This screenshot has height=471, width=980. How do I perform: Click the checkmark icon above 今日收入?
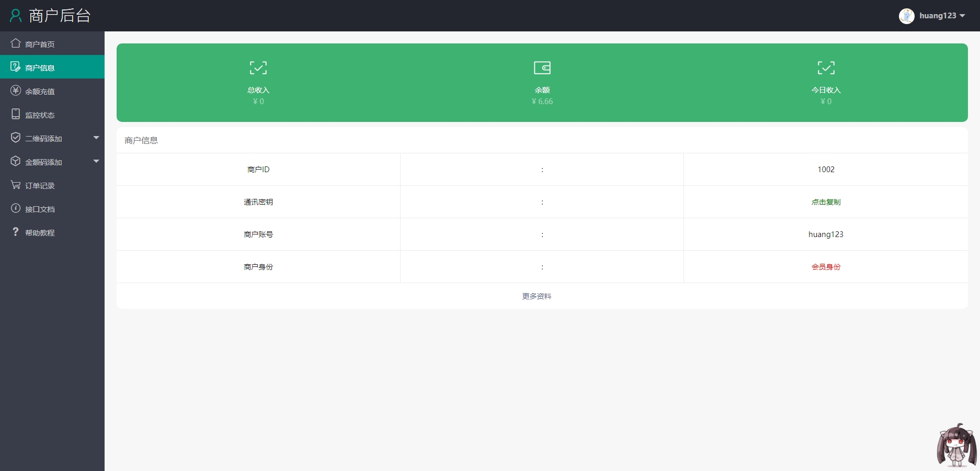tap(826, 68)
